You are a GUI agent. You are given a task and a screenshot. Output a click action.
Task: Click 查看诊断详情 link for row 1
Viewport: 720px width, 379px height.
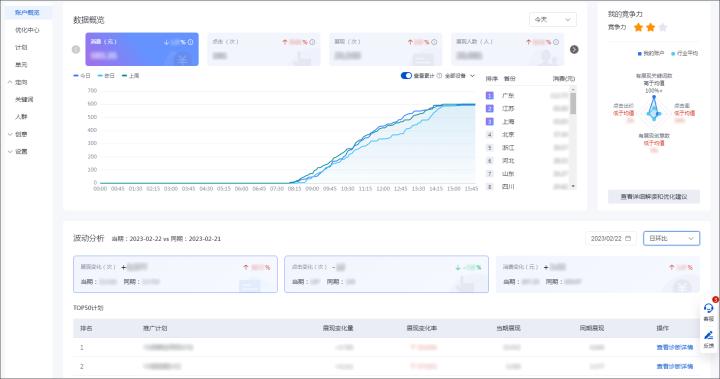pyautogui.click(x=675, y=348)
